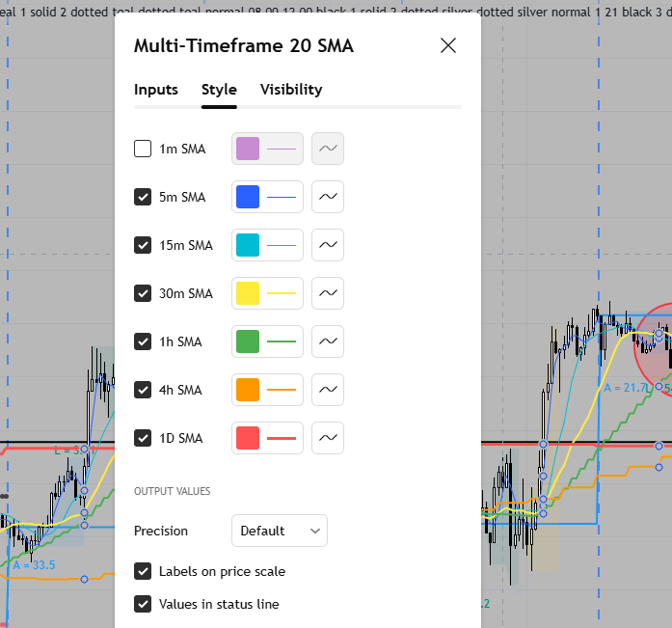Switch to the Visibility tab
Image resolution: width=672 pixels, height=628 pixels.
[291, 90]
